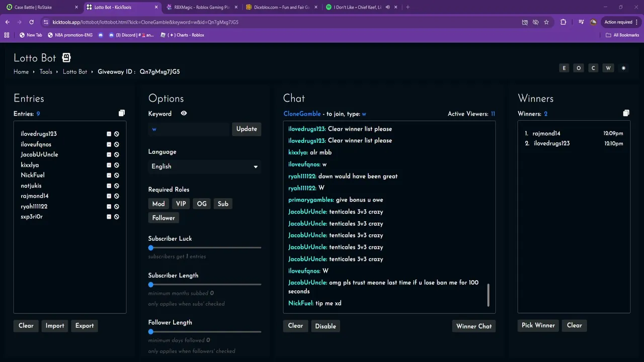The image size is (644, 362).
Task: Open the Winner Chat button
Action: point(474,326)
